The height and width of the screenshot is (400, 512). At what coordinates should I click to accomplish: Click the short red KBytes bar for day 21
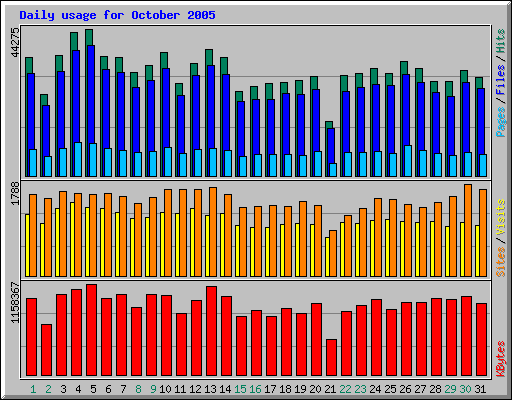point(331,358)
